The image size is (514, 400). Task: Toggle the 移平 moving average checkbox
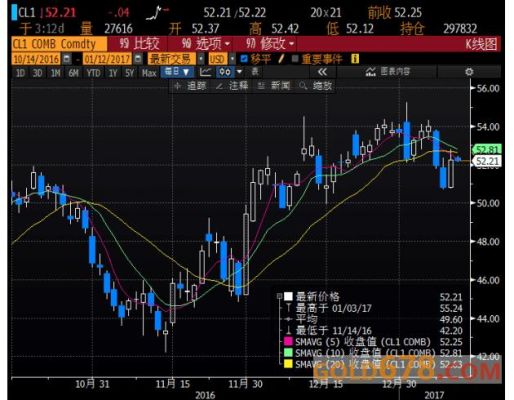click(x=244, y=59)
